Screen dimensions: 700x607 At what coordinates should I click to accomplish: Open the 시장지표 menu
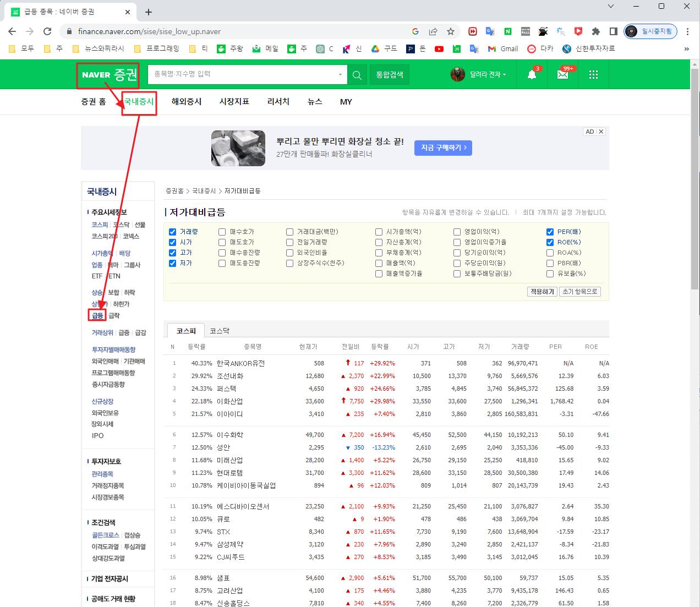[x=234, y=102]
